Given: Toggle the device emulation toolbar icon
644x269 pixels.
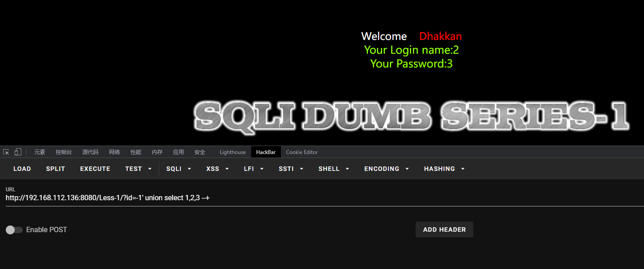Looking at the screenshot, I should point(18,152).
